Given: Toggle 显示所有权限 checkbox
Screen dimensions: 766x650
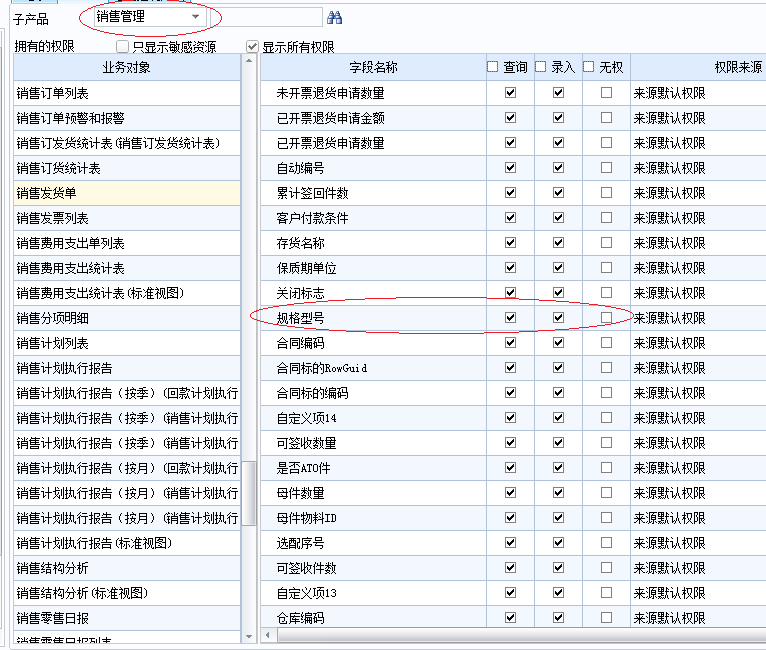Looking at the screenshot, I should [253, 47].
